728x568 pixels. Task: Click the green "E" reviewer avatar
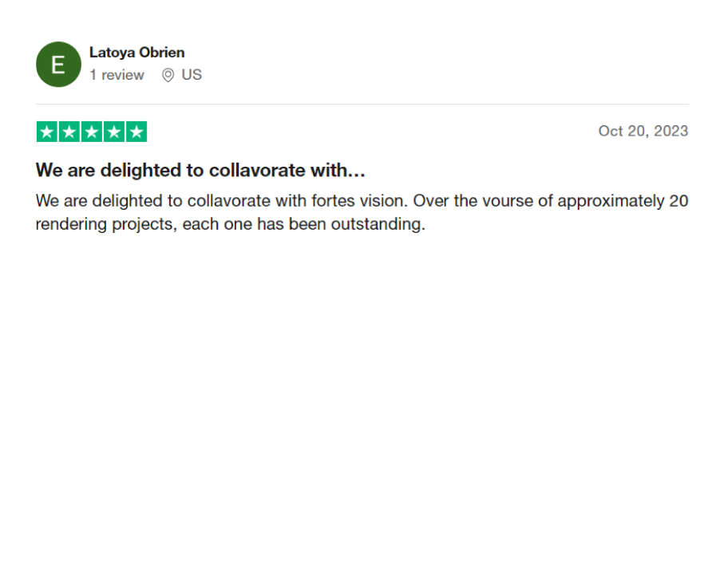pos(58,64)
